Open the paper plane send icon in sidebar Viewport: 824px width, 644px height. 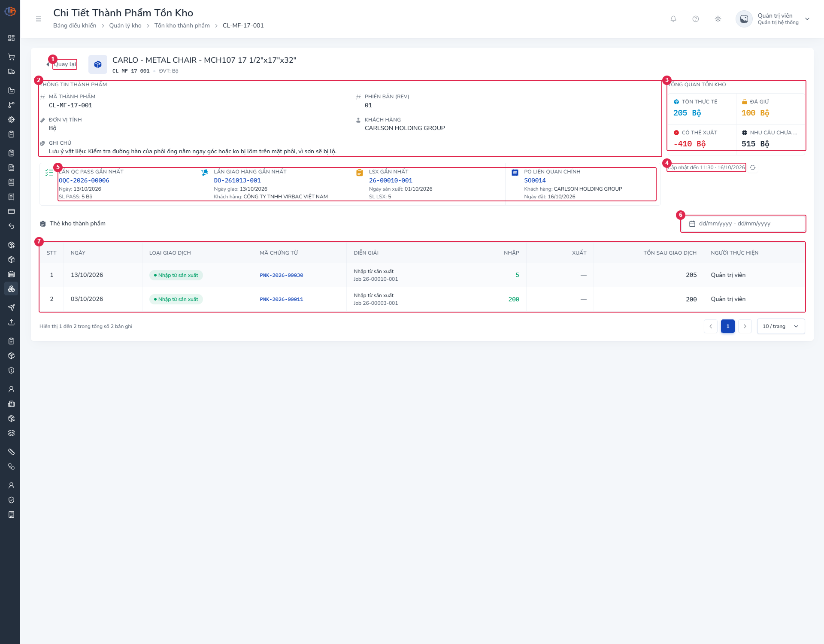[12, 308]
